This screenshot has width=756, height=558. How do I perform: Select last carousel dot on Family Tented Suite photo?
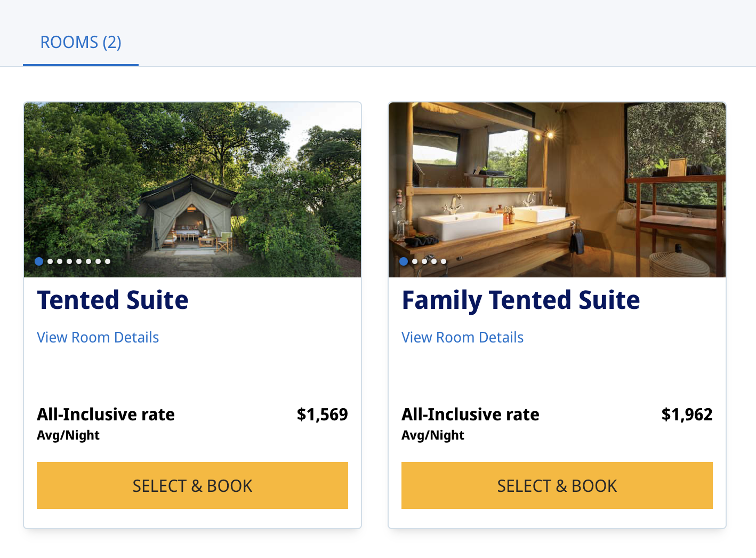[x=444, y=261]
